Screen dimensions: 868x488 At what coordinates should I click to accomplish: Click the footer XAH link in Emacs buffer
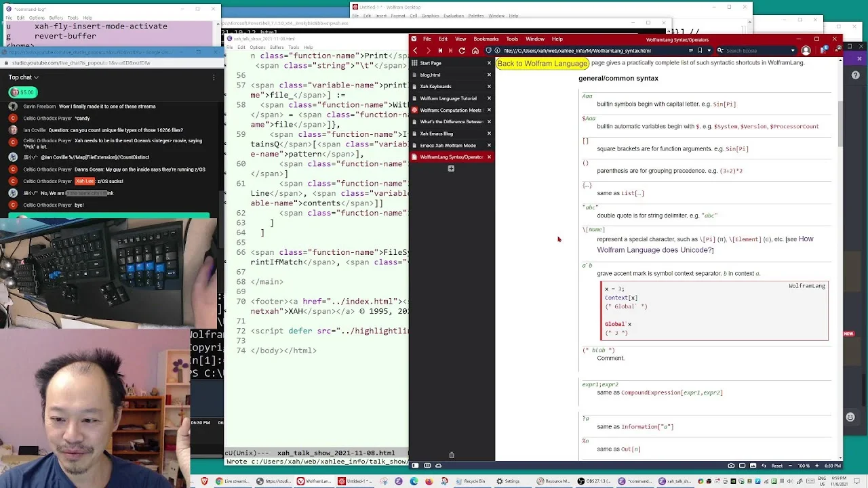(x=294, y=311)
